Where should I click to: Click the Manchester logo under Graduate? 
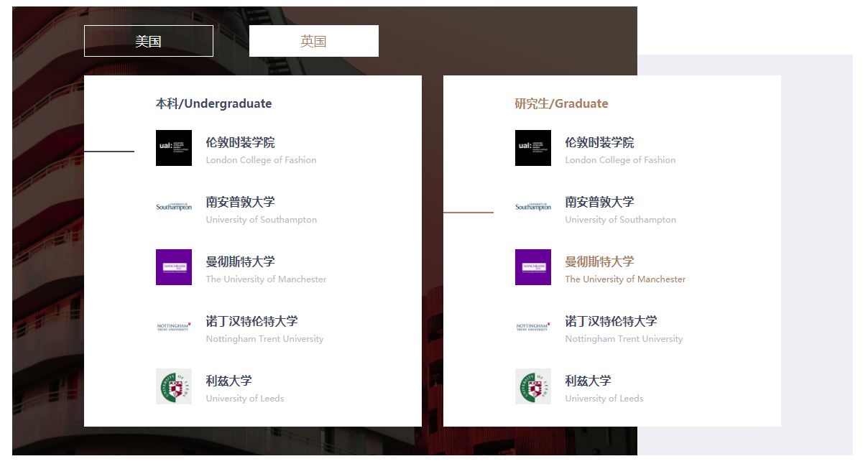coord(533,267)
